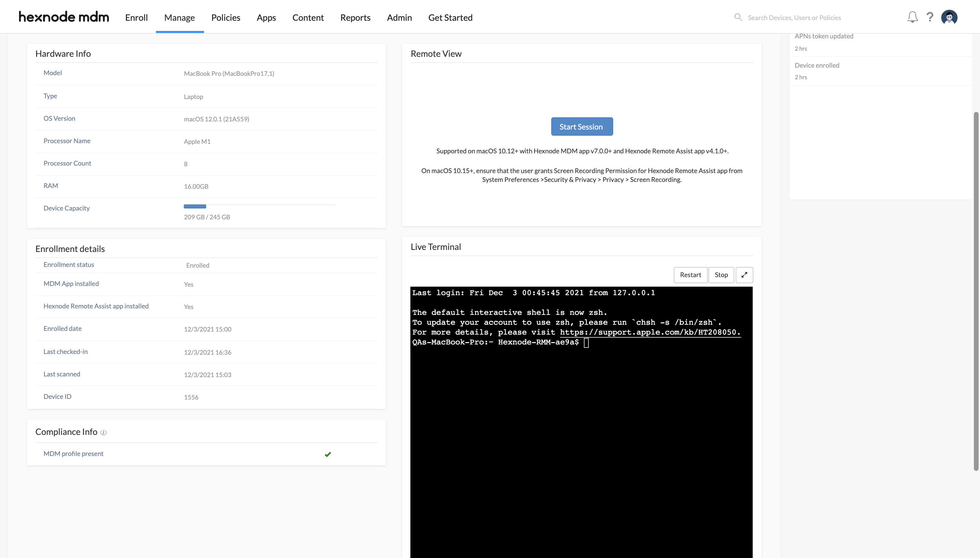Viewport: 980px width, 558px height.
Task: Open the Enroll tab
Action: [136, 17]
